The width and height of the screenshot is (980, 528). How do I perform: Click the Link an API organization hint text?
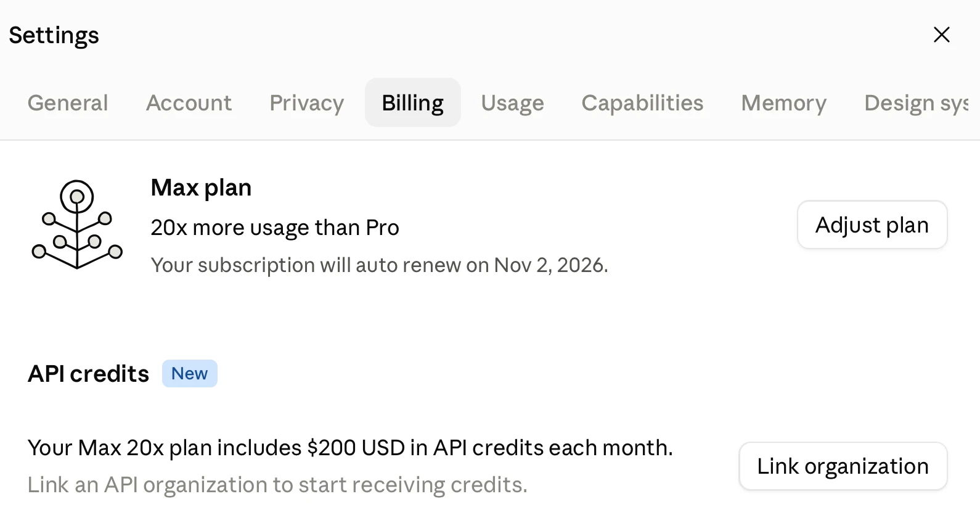(x=277, y=485)
